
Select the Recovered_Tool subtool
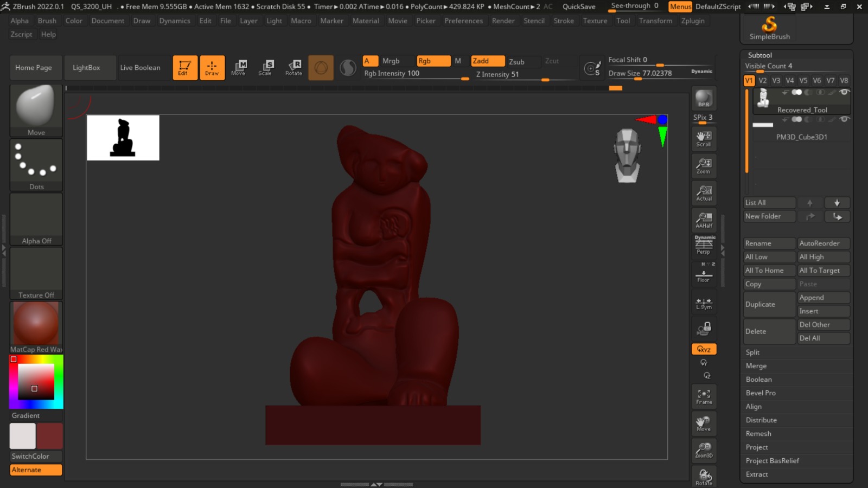tap(801, 101)
